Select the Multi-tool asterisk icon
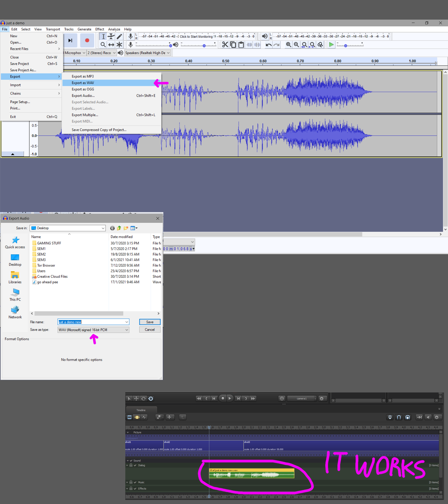The width and height of the screenshot is (448, 504). pyautogui.click(x=119, y=45)
